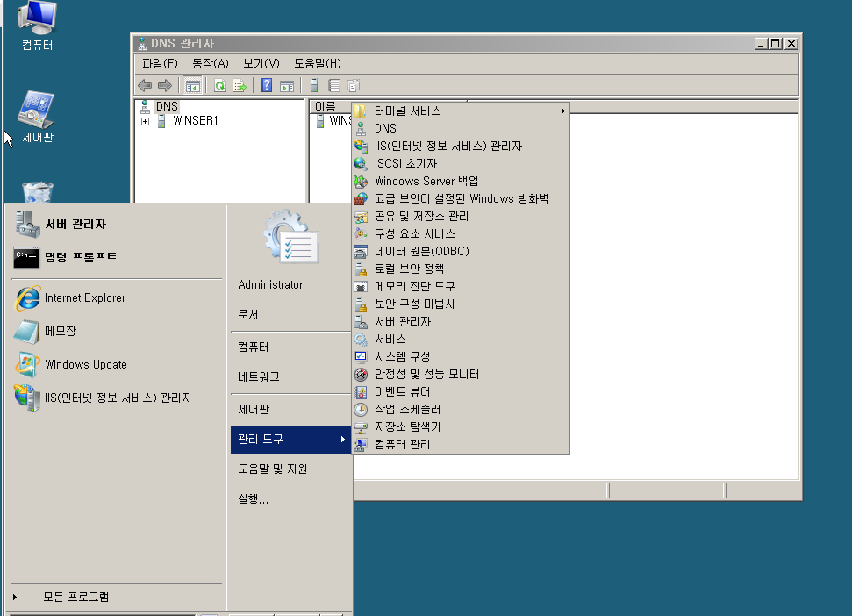This screenshot has width=852, height=616.
Task: Click the 이름 column header
Action: click(331, 106)
